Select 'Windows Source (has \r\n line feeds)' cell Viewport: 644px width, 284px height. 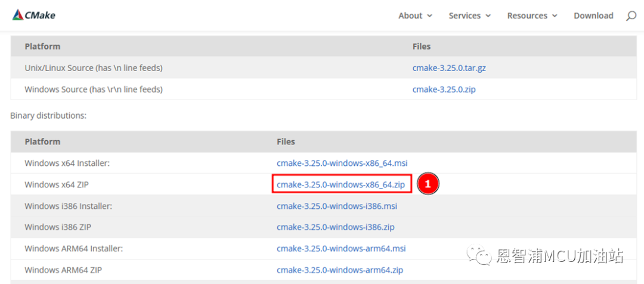point(94,89)
